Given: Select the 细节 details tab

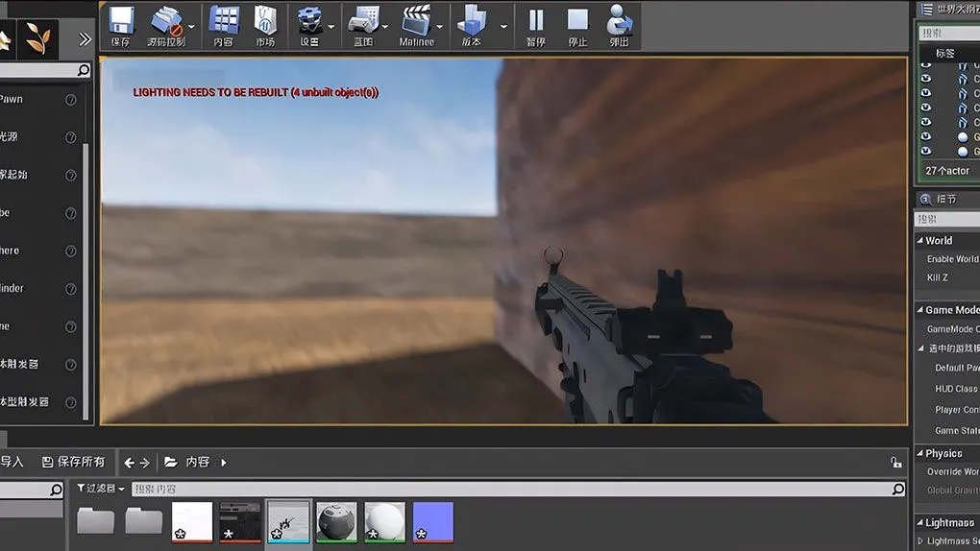Looking at the screenshot, I should click(x=946, y=200).
